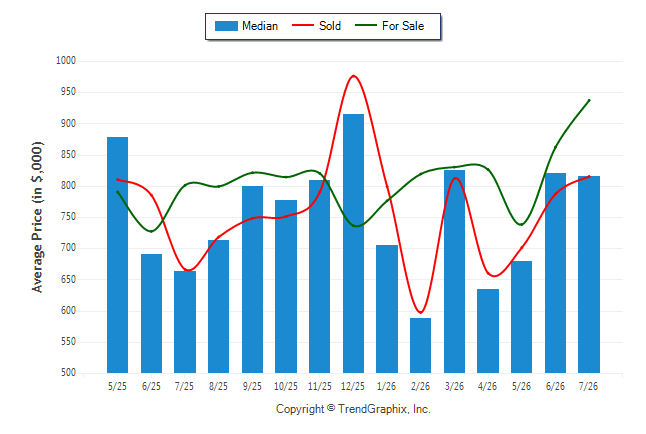This screenshot has width=646, height=434.
Task: Select the 7/26 median bar
Action: coord(589,274)
